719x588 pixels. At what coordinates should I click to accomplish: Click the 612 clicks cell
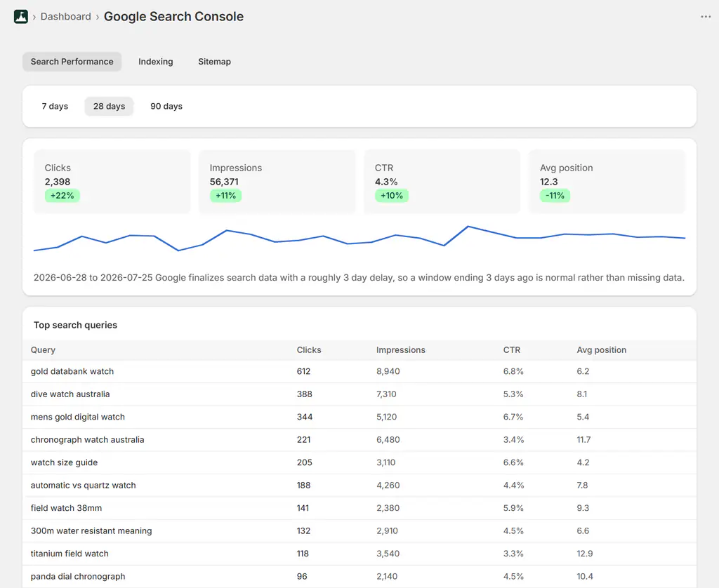pos(303,371)
